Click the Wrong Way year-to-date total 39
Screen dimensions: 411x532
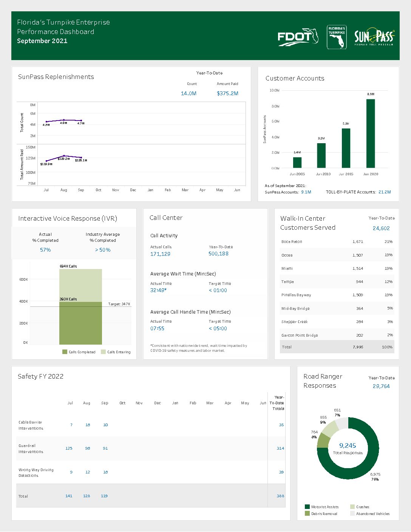281,472
